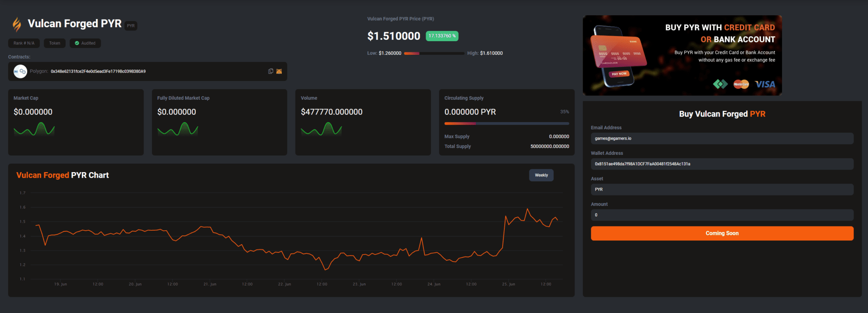This screenshot has width=868, height=313.
Task: Click the Volume sparkline chart
Action: pyautogui.click(x=321, y=129)
